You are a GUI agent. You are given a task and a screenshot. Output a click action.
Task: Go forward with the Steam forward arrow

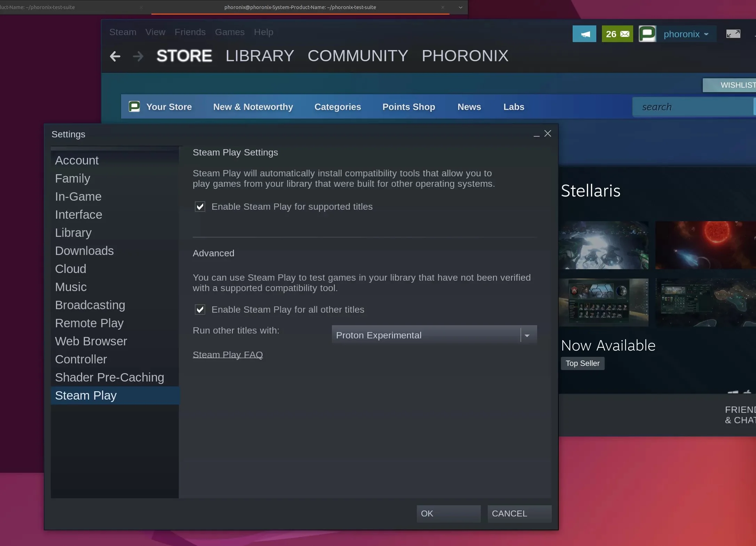click(x=138, y=56)
